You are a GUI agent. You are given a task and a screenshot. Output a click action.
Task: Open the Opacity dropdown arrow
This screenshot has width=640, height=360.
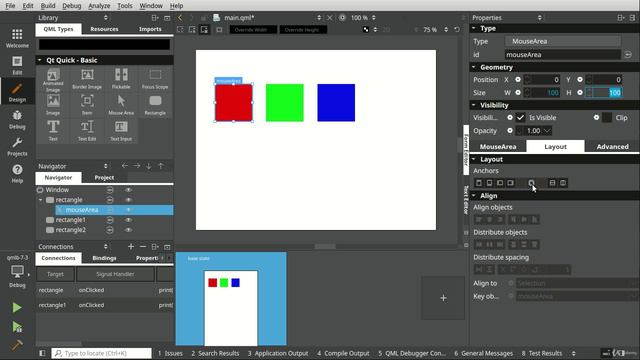click(x=547, y=131)
